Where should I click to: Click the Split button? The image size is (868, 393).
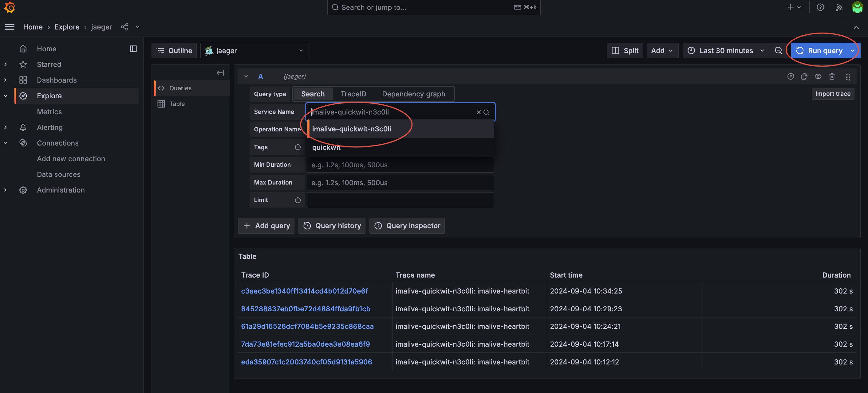click(x=625, y=50)
